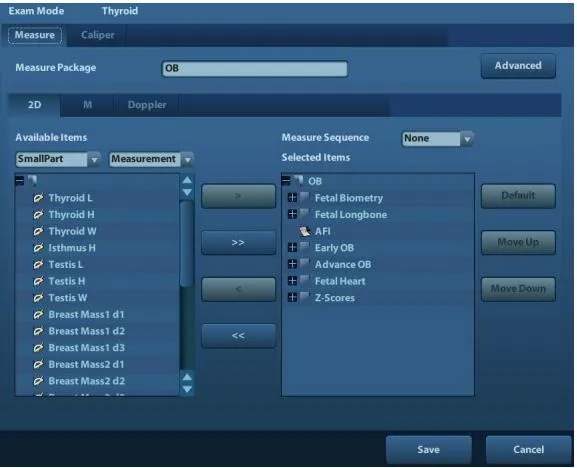Add all items with the >> button
577x468 pixels.
[x=238, y=243]
